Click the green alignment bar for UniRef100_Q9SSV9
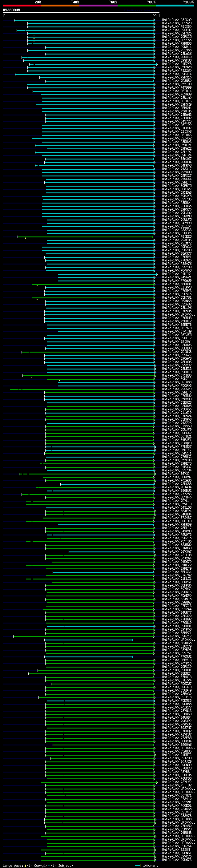Viewport: 197px width, 868px height. click(x=82, y=389)
